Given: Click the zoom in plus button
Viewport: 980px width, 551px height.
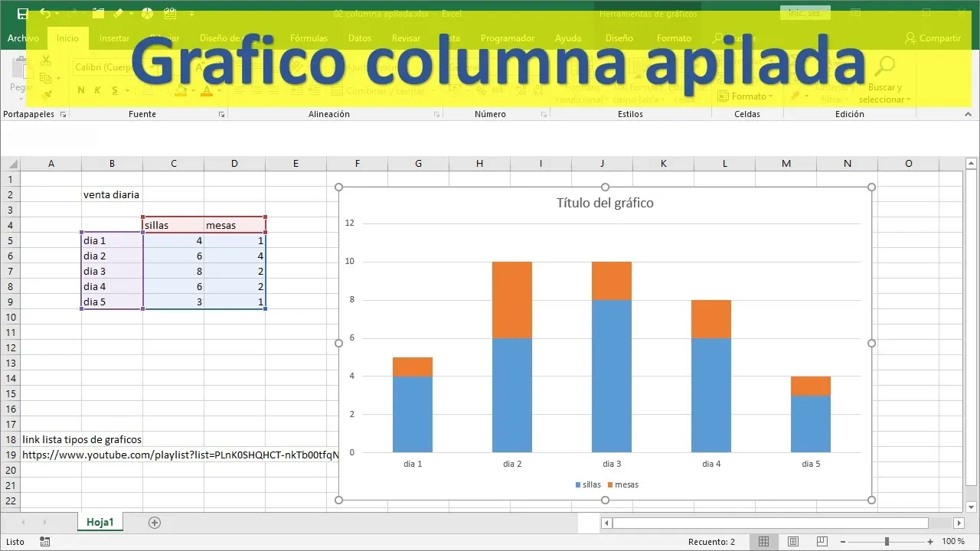Looking at the screenshot, I should tap(931, 542).
